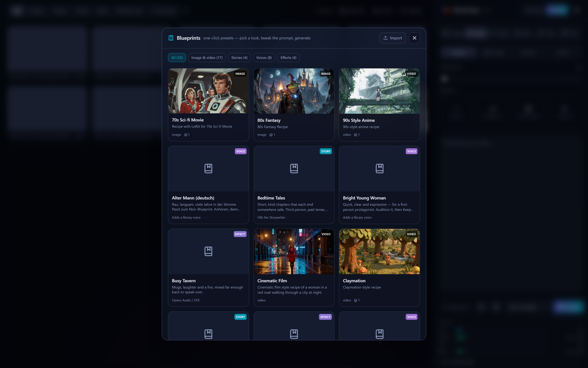Click the VIDEO badge on Claymation

[411, 234]
